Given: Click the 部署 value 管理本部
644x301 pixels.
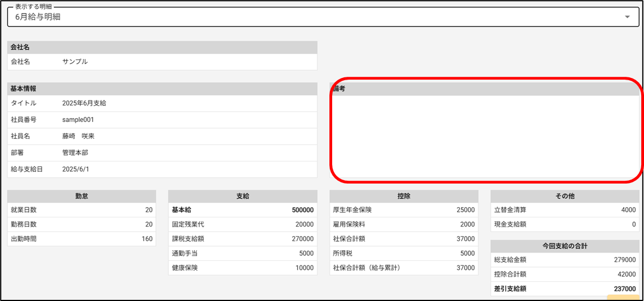Looking at the screenshot, I should 75,152.
